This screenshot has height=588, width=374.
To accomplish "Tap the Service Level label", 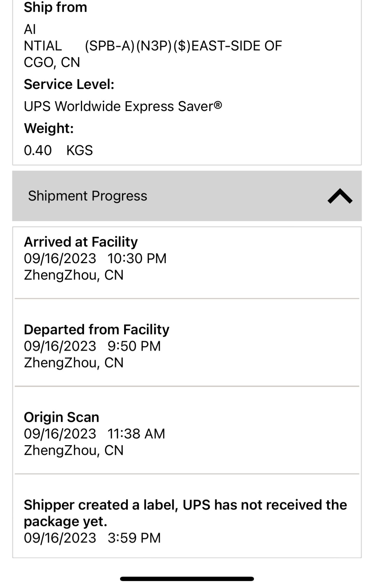I will [x=69, y=84].
